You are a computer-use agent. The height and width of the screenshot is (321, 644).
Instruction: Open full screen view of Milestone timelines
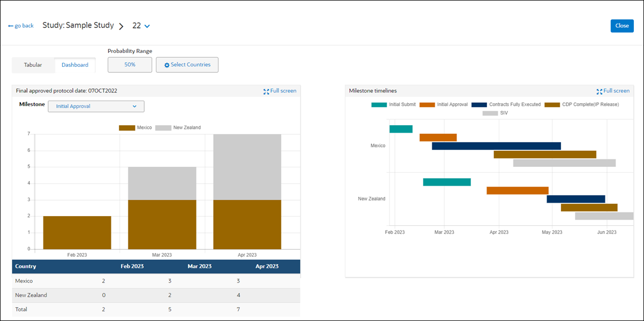[x=613, y=91]
